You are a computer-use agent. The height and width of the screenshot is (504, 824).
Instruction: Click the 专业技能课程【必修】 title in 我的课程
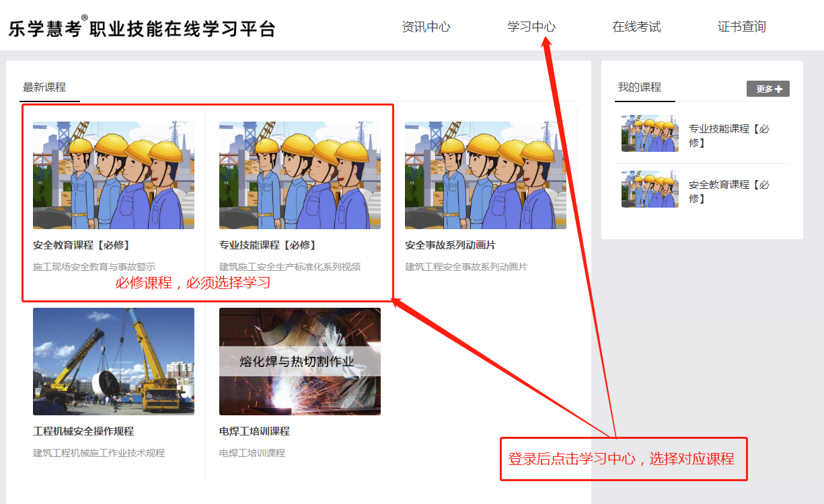pos(729,136)
